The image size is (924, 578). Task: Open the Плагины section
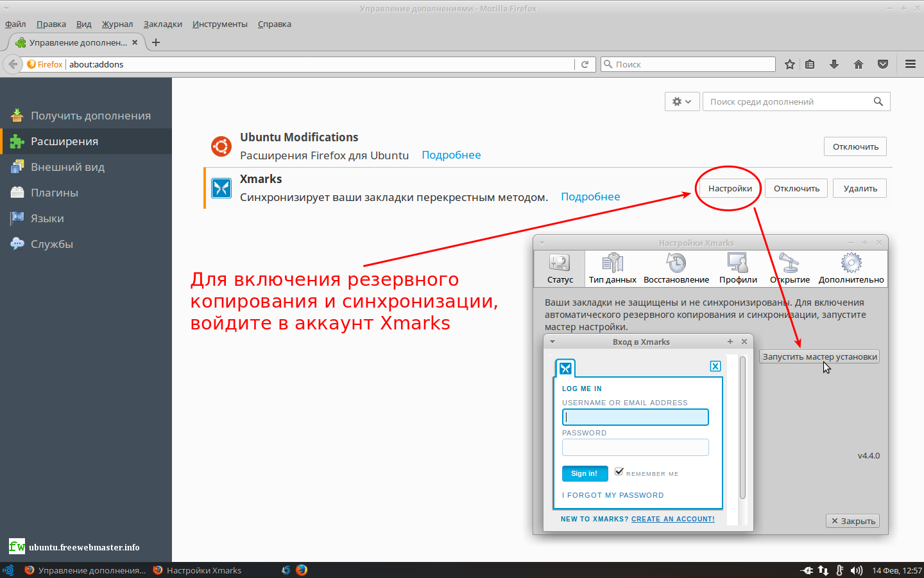pos(86,193)
